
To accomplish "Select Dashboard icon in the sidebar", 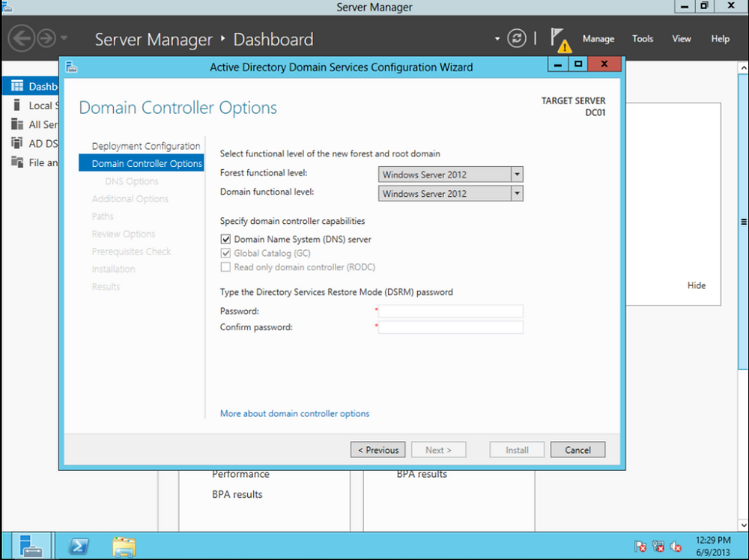I will (17, 86).
